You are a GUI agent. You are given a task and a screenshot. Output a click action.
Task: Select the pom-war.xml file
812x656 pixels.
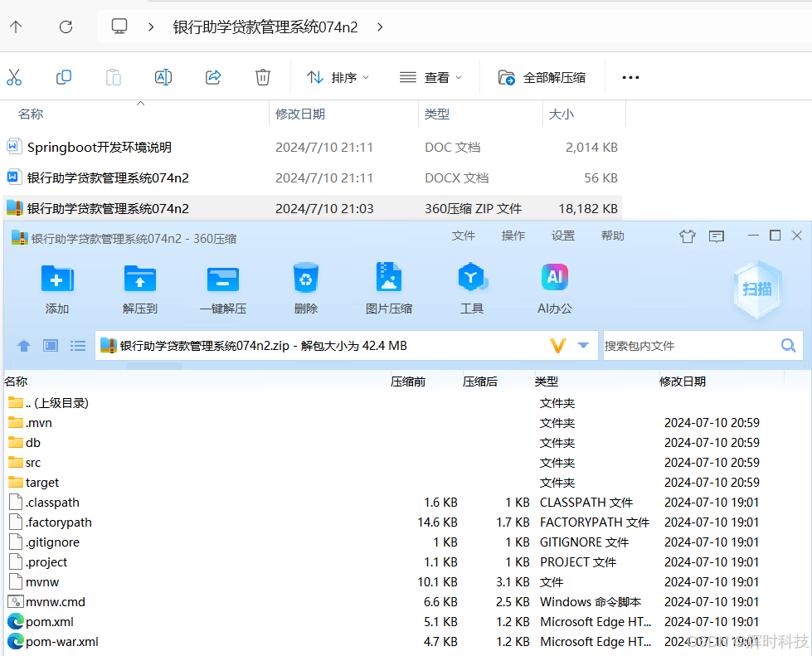[x=53, y=642]
